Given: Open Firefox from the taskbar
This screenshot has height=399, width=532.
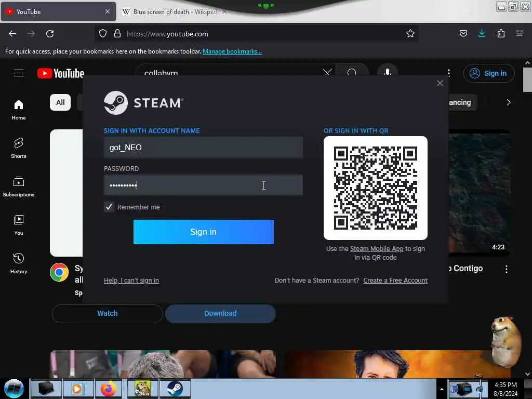Looking at the screenshot, I should click(x=108, y=389).
